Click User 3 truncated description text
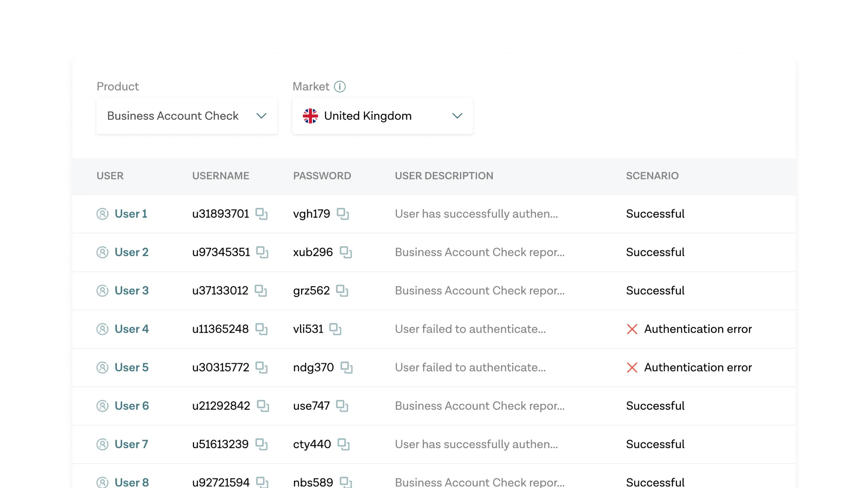868x488 pixels. click(x=479, y=291)
